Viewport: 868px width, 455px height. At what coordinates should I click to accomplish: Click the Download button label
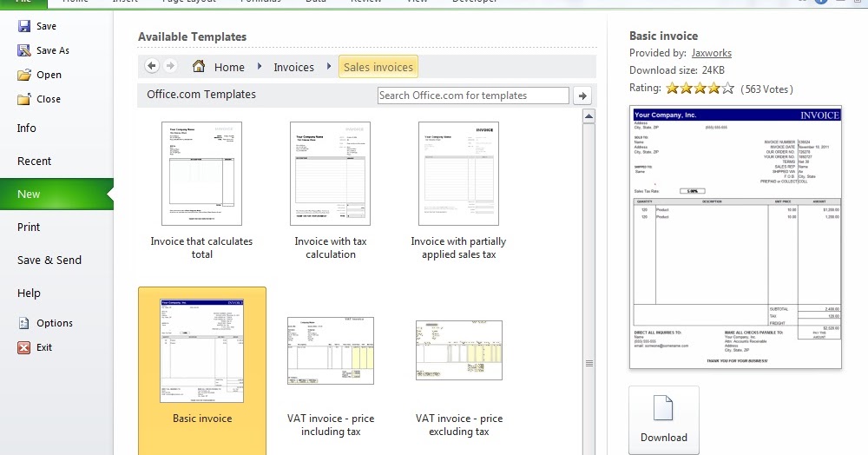point(664,438)
